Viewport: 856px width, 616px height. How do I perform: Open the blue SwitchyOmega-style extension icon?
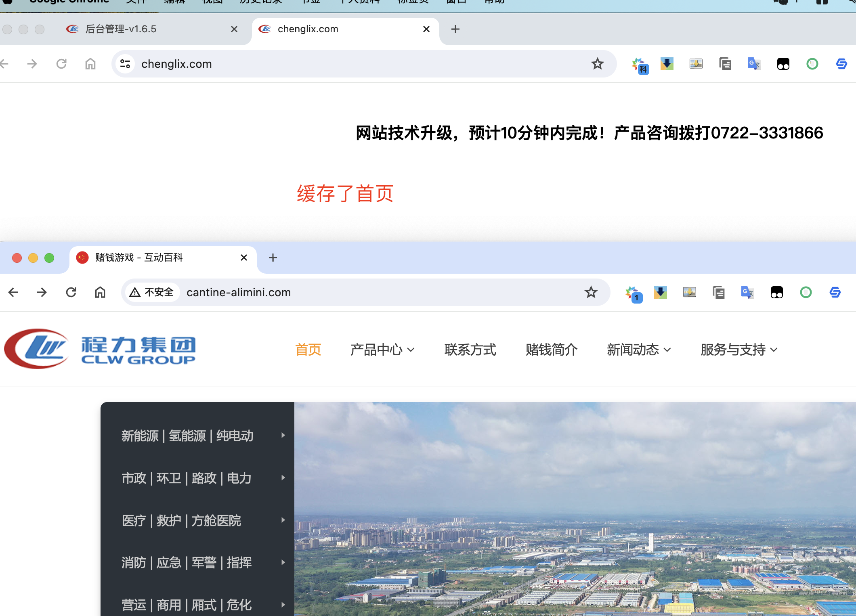point(835,292)
